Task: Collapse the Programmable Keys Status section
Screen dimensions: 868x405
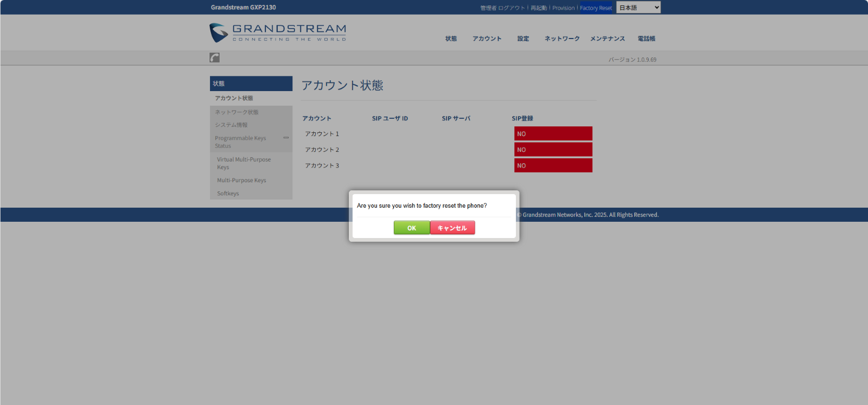Action: (x=286, y=138)
